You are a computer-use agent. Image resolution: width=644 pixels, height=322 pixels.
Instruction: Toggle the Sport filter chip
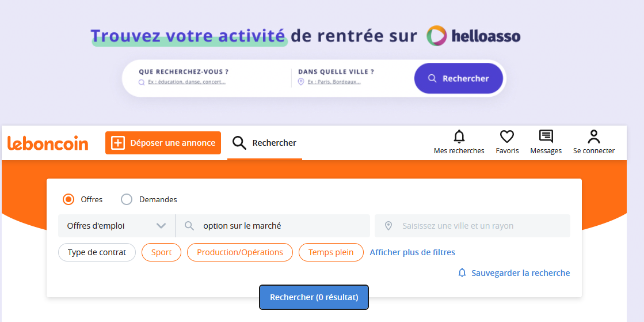[161, 252]
